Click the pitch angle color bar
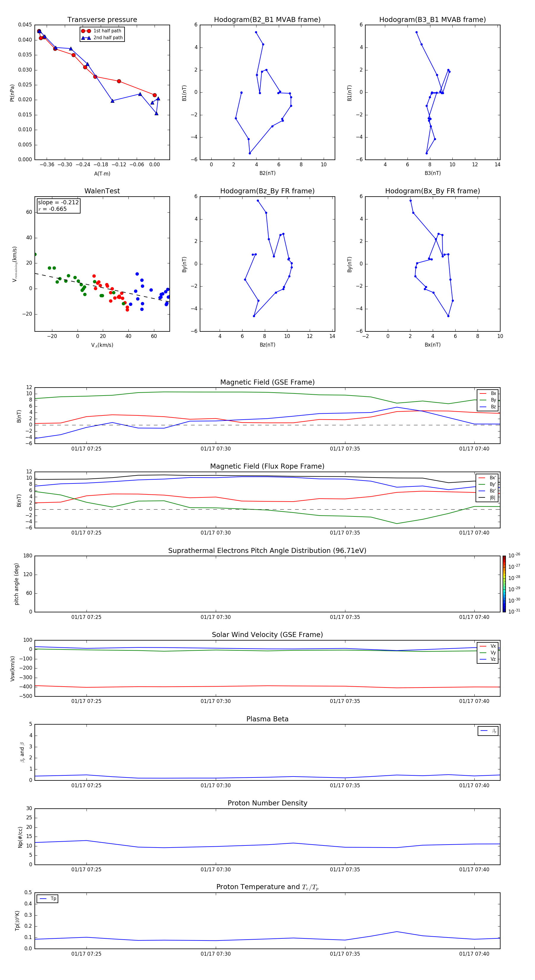Image resolution: width=535 pixels, height=980 pixels. 504,584
